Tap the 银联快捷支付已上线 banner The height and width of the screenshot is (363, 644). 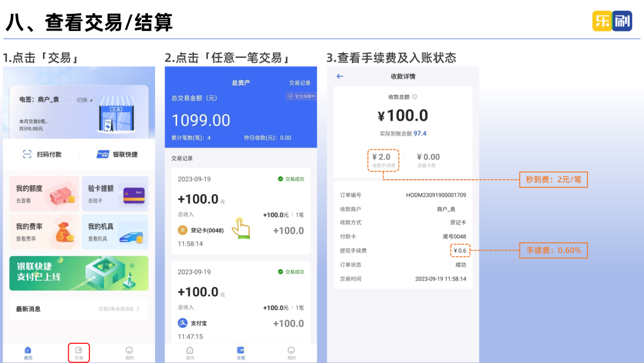[79, 273]
